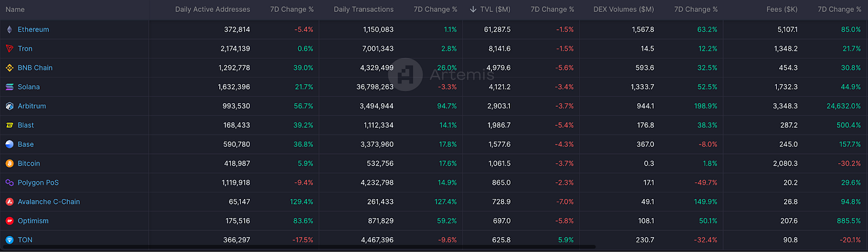The width and height of the screenshot is (868, 252).
Task: Sort by Daily Active Addresses column
Action: [213, 10]
